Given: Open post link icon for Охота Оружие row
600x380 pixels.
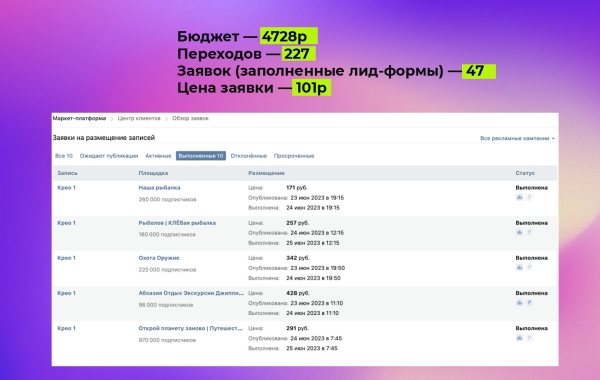Looking at the screenshot, I should coord(529,267).
